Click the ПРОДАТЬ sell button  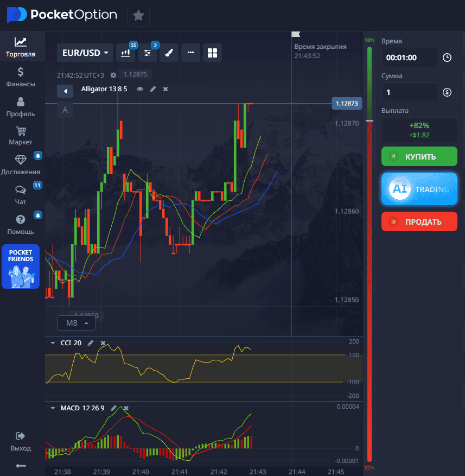coord(419,221)
